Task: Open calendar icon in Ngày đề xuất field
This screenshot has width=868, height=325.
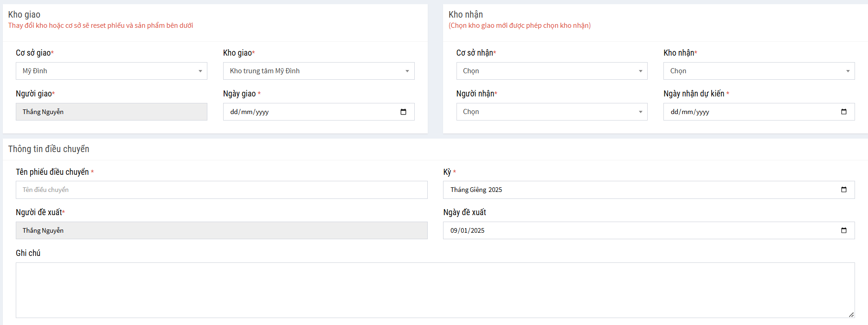Action: [x=843, y=230]
